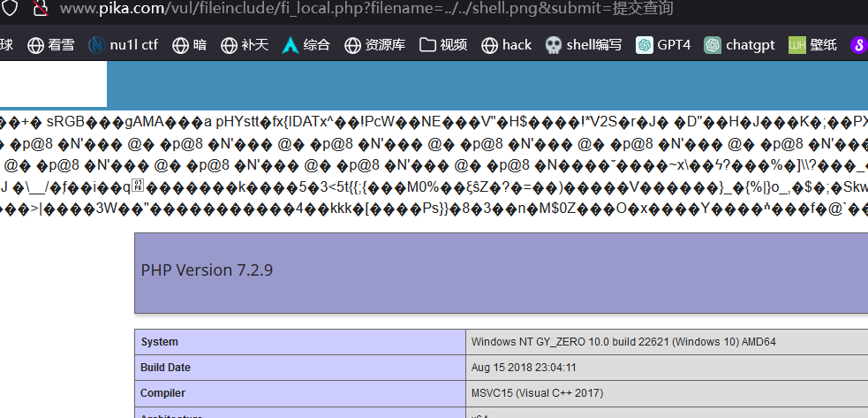Open the nu1l ctf bookmark
This screenshot has height=418, width=868.
click(x=123, y=44)
